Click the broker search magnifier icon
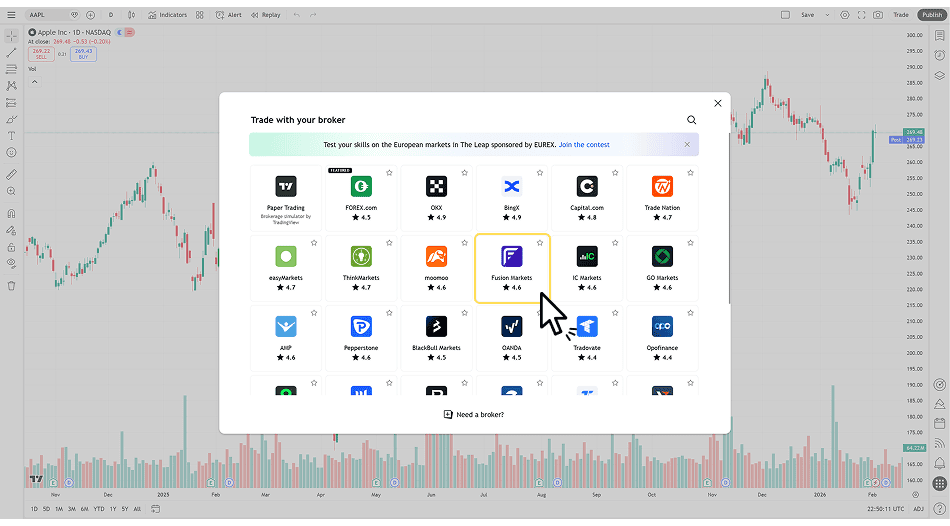The height and width of the screenshot is (526, 950). tap(691, 120)
